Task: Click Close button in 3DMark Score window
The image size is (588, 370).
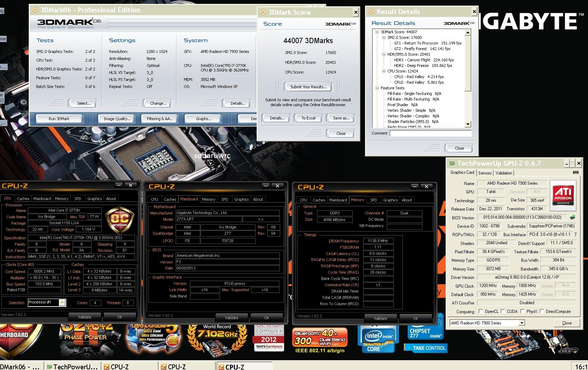Action: point(341,133)
